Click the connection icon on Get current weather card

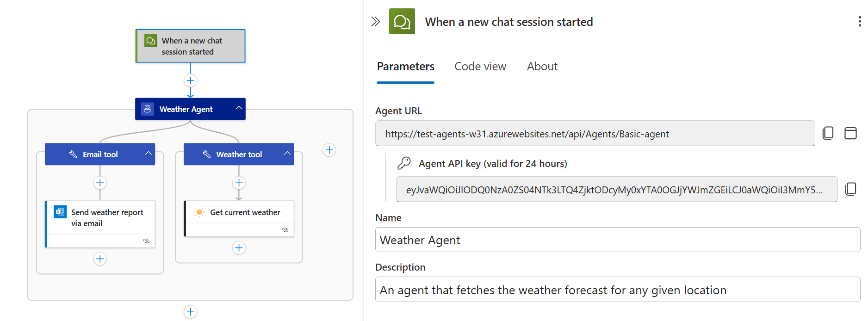[285, 230]
